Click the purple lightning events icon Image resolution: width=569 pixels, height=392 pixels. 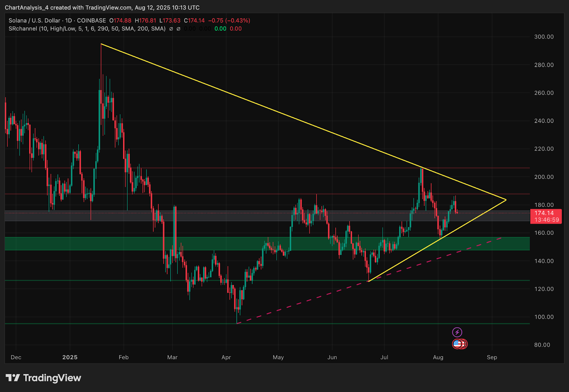pyautogui.click(x=457, y=332)
